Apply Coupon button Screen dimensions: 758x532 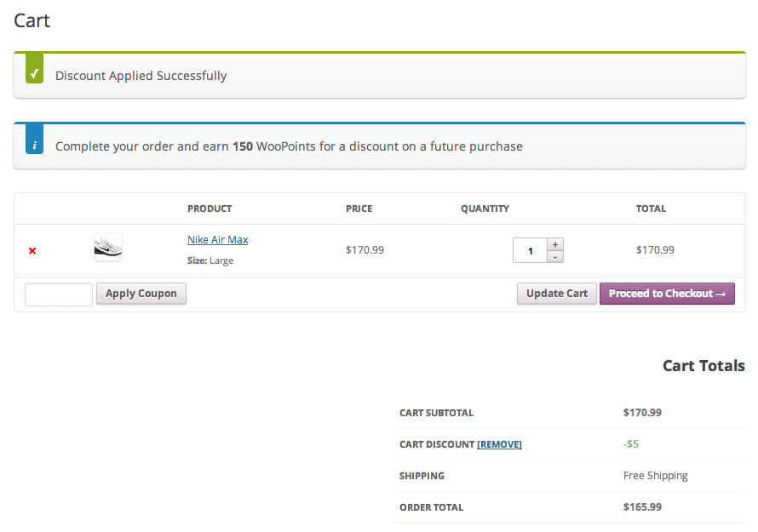coord(141,294)
